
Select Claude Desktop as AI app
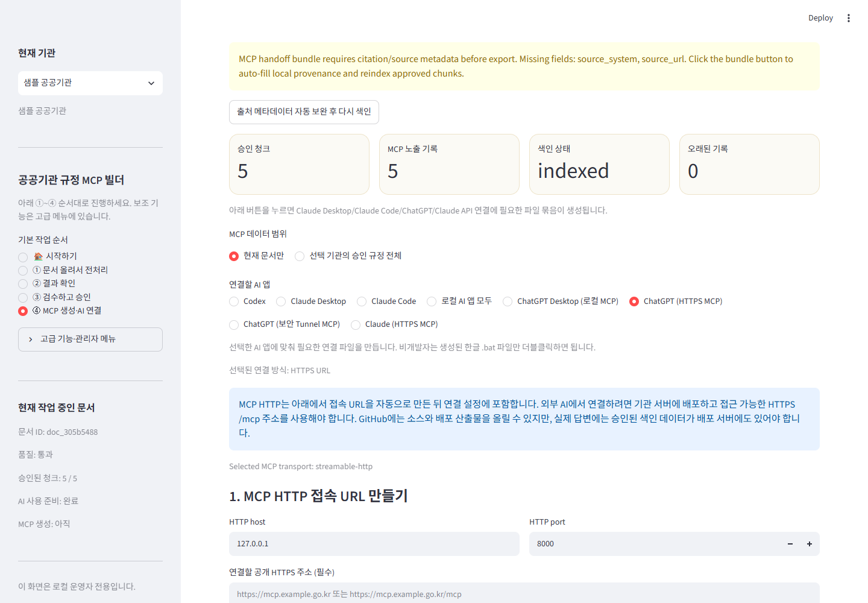(x=311, y=301)
